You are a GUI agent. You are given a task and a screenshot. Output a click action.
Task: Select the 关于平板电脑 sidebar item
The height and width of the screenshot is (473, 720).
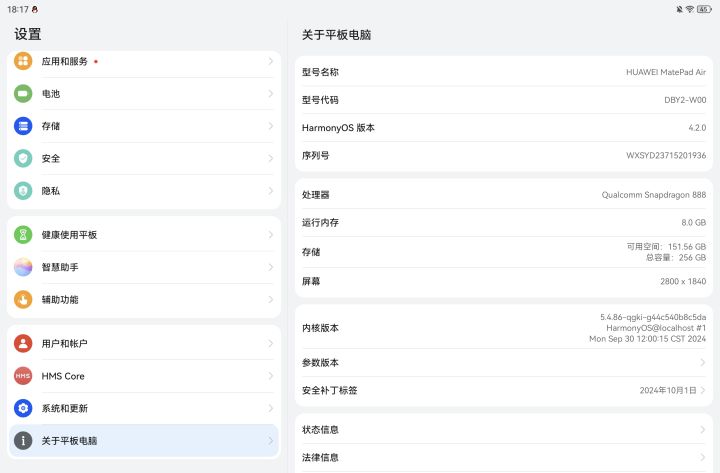coord(144,441)
